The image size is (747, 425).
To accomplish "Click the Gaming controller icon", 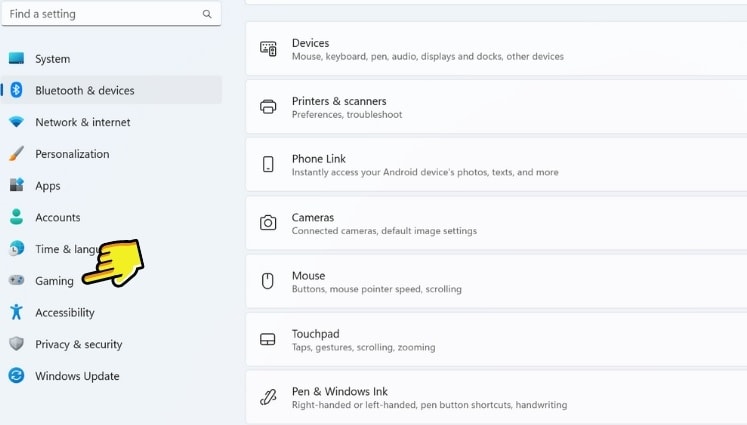I will coord(16,280).
